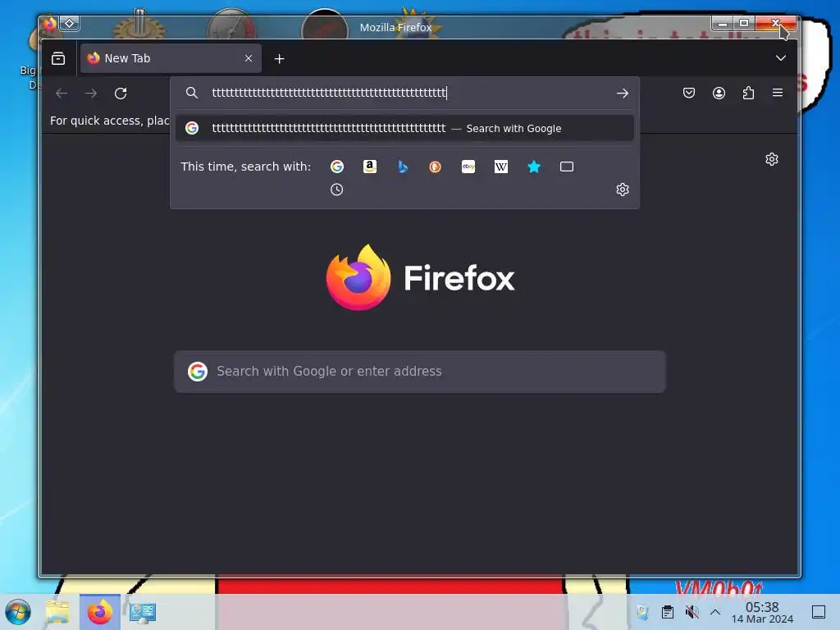
Task: Open the Firefox window menu icon in title bar
Action: tap(50, 24)
